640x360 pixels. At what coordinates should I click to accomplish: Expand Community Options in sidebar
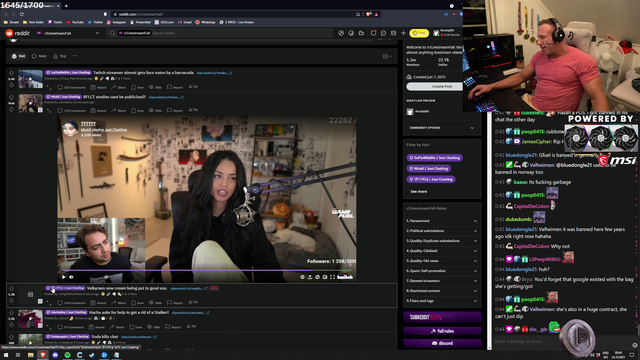point(442,128)
